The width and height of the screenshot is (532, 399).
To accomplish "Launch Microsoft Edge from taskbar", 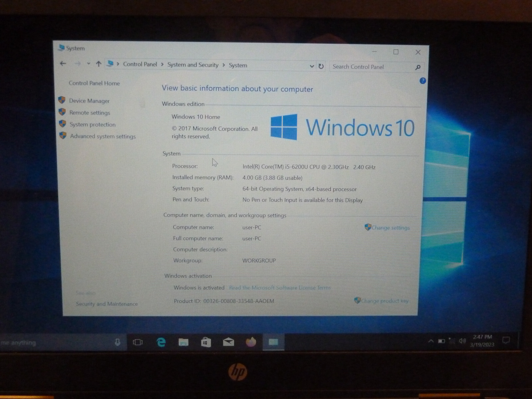I will (x=161, y=342).
